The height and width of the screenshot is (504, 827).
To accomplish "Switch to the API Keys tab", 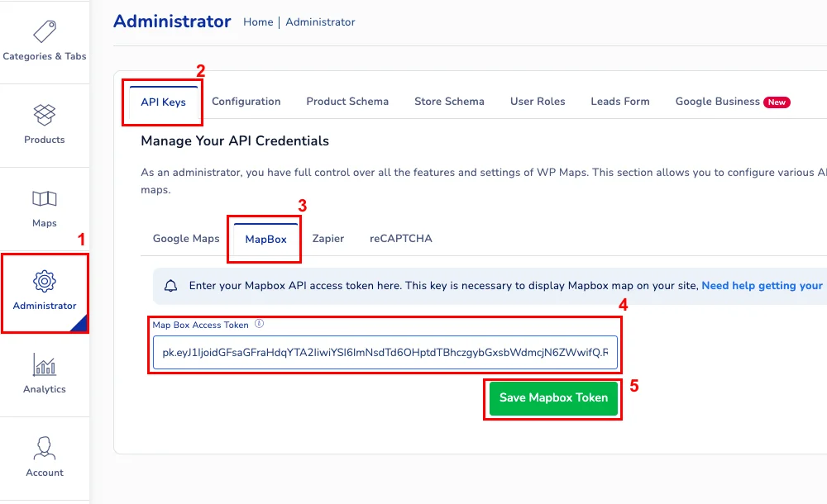I will click(x=163, y=102).
